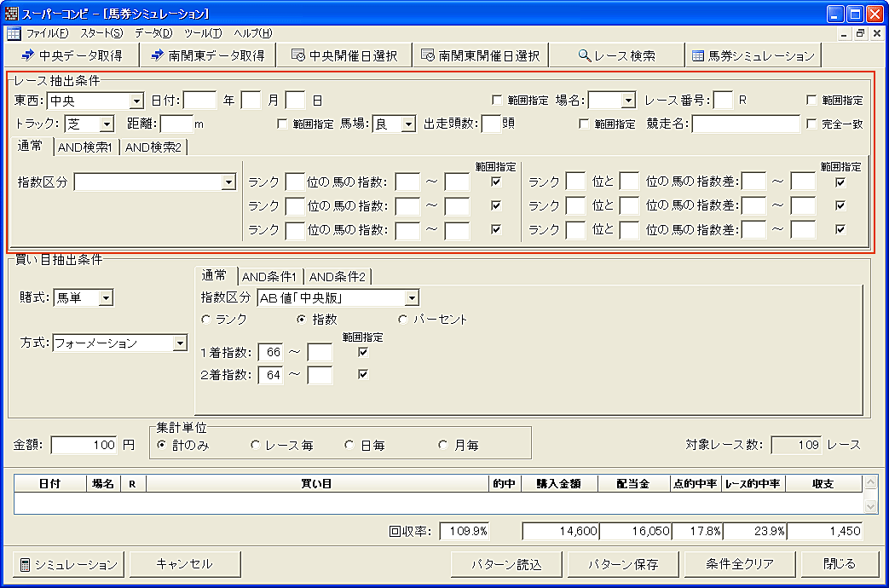Select the ランク radio button
Image resolution: width=889 pixels, height=588 pixels.
point(206,320)
